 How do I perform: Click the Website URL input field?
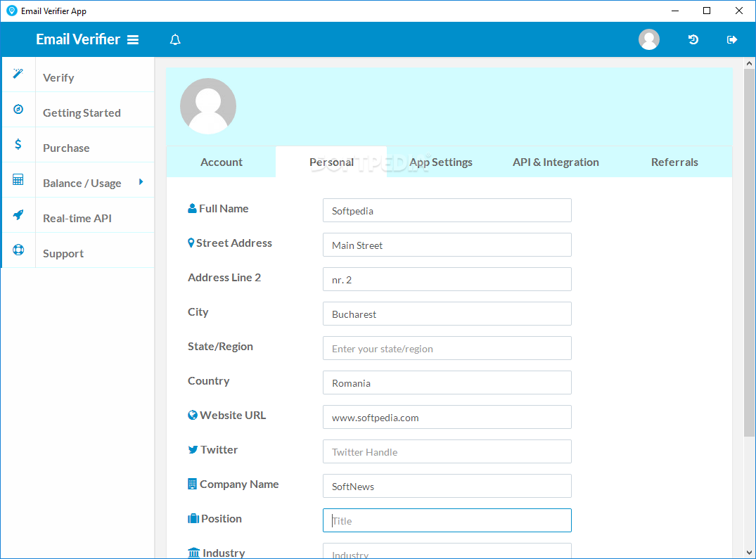pyautogui.click(x=447, y=418)
